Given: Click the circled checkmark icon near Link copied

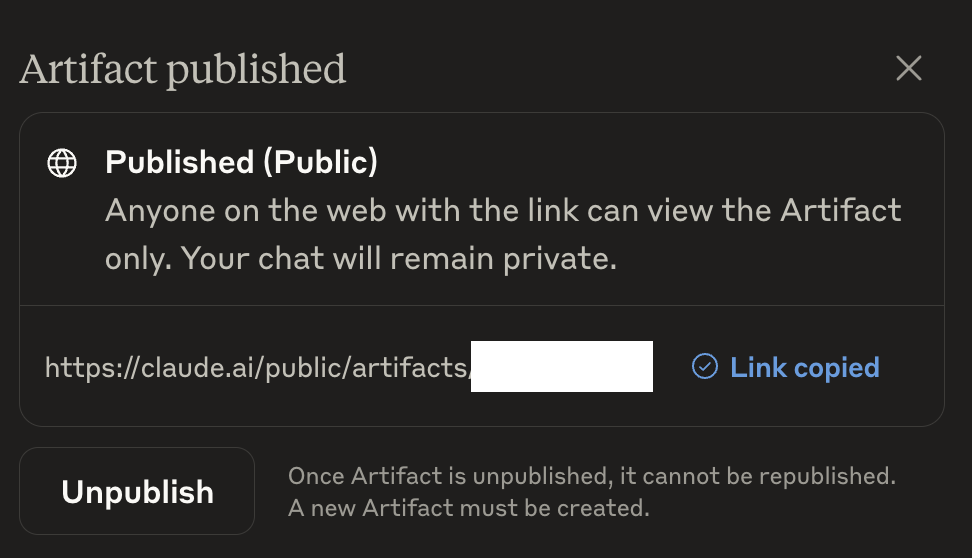Looking at the screenshot, I should [x=705, y=366].
